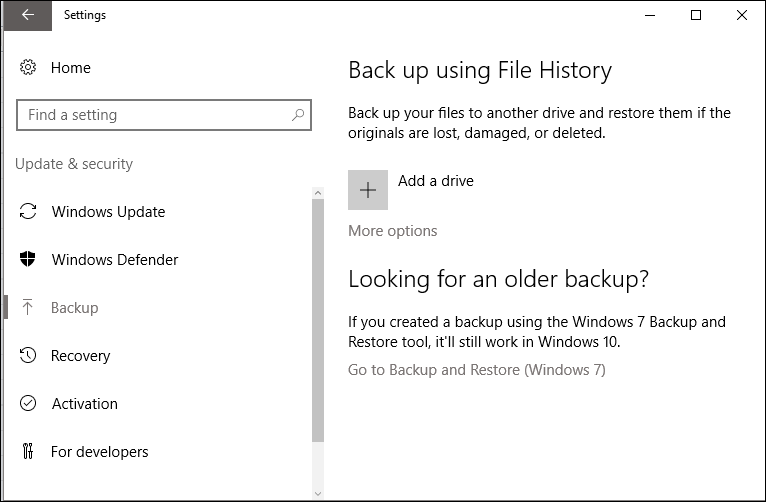Click the Add a drive label
Viewport: 766px width, 502px height.
coord(436,181)
